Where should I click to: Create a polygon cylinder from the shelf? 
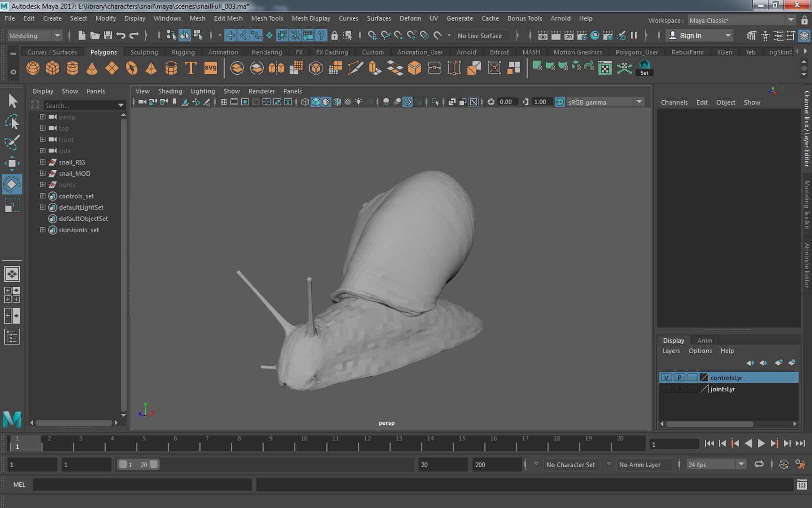72,68
